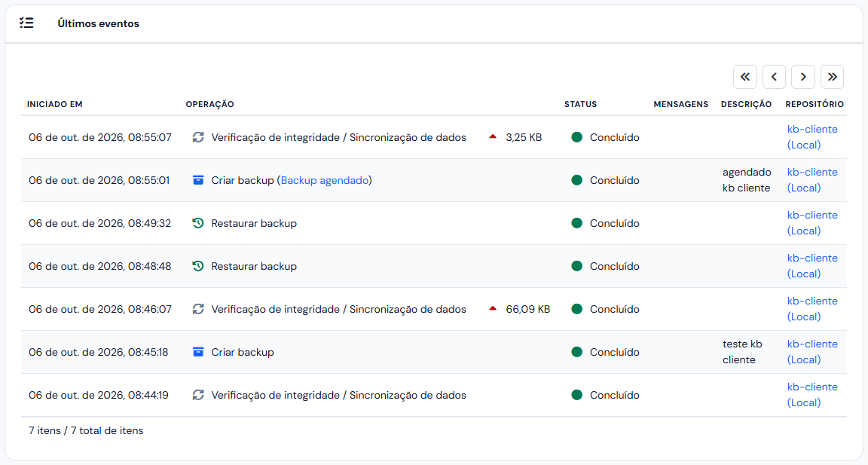Screen dimensions: 868x465
Task: Select date 06 de out. de 2026, 08:55:07
Action: (100, 137)
